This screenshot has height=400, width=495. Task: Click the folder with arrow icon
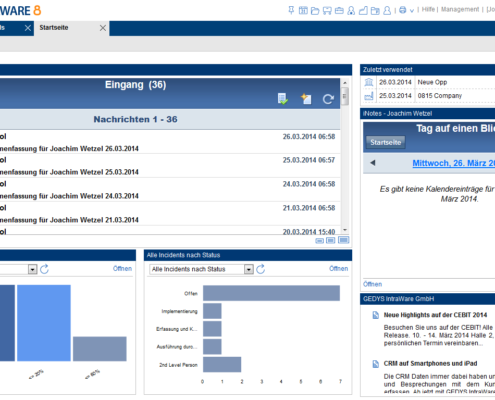pos(375,11)
